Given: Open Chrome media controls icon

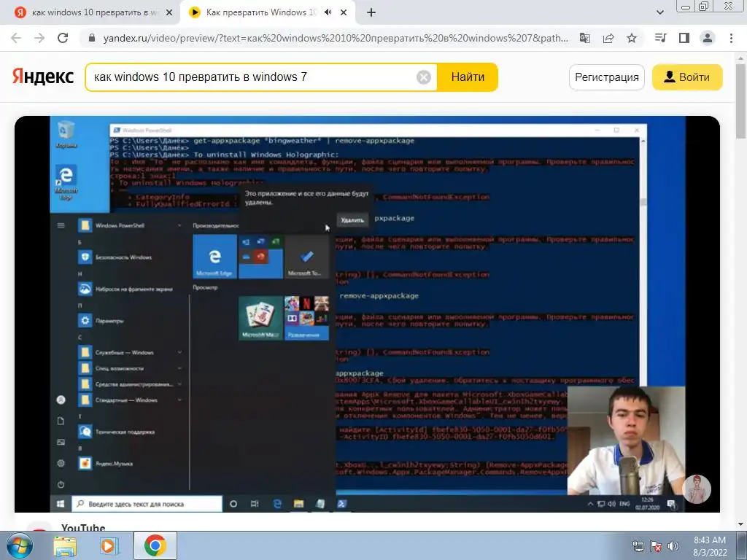Looking at the screenshot, I should pos(660,38).
